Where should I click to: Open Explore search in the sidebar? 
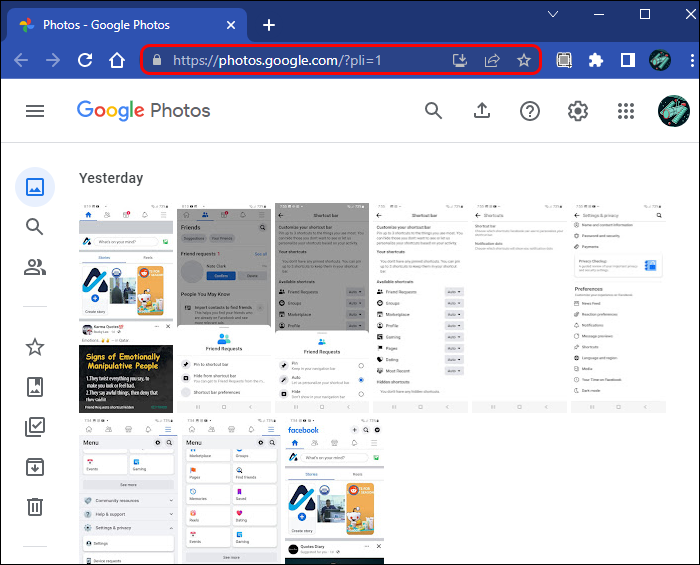(35, 227)
